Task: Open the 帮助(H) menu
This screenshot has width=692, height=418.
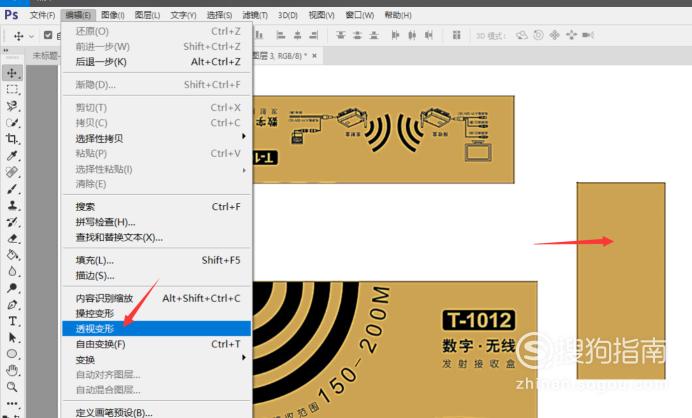Action: (x=398, y=15)
